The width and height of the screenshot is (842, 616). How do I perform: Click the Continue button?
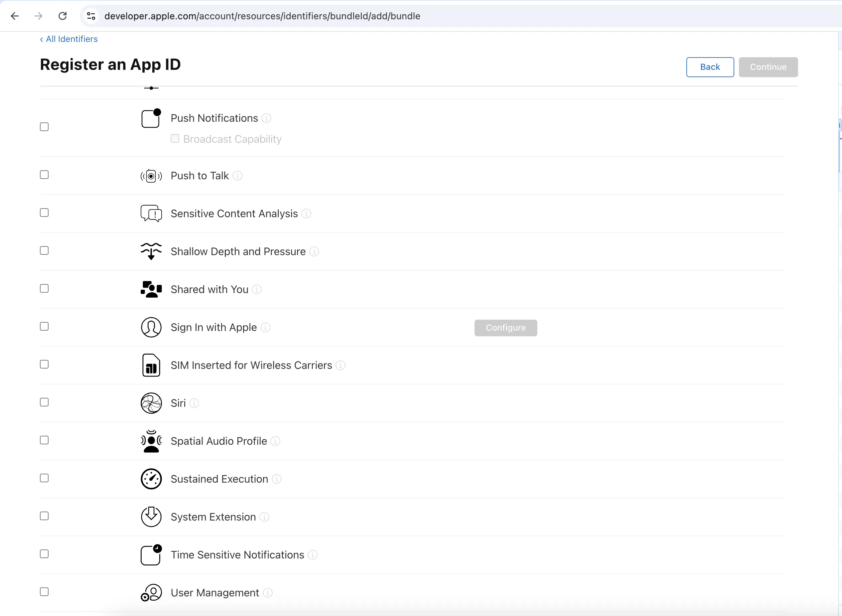(768, 67)
